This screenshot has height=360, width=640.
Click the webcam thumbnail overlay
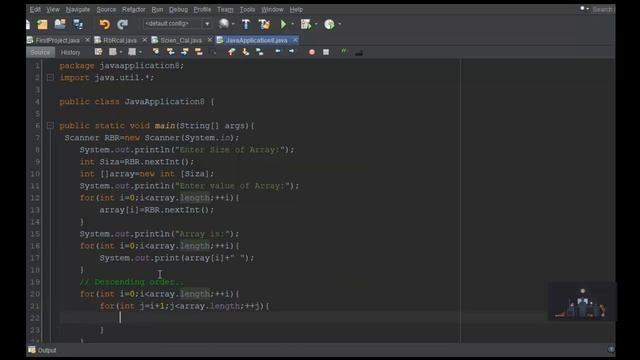click(x=582, y=301)
